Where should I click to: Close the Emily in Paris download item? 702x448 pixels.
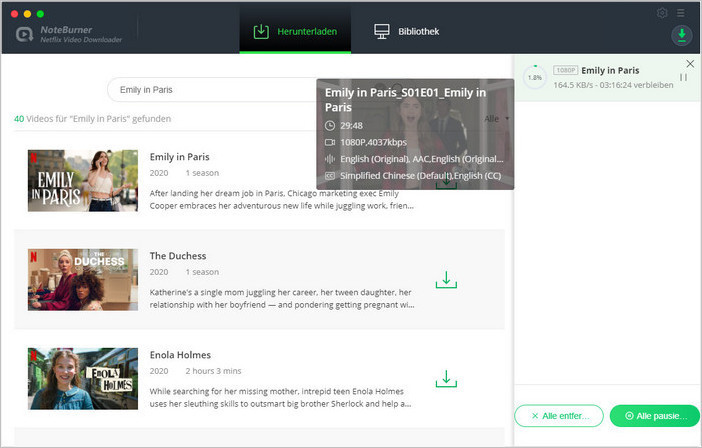click(690, 64)
